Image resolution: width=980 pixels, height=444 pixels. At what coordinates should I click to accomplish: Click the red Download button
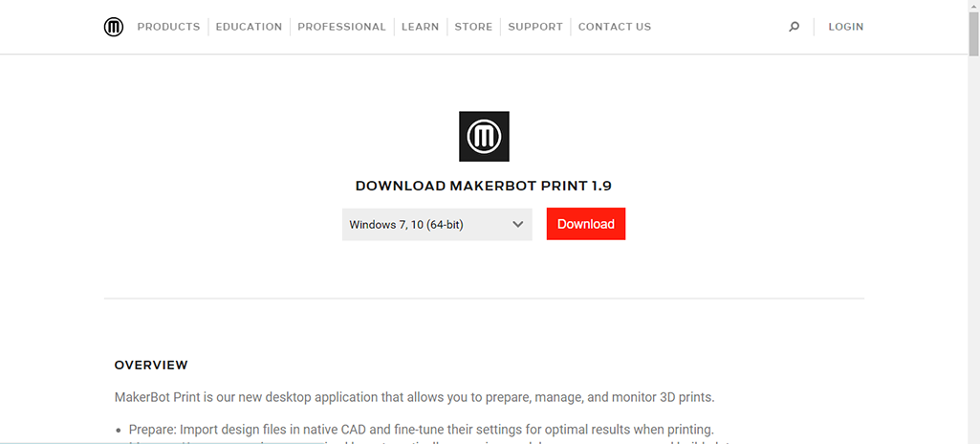point(586,224)
